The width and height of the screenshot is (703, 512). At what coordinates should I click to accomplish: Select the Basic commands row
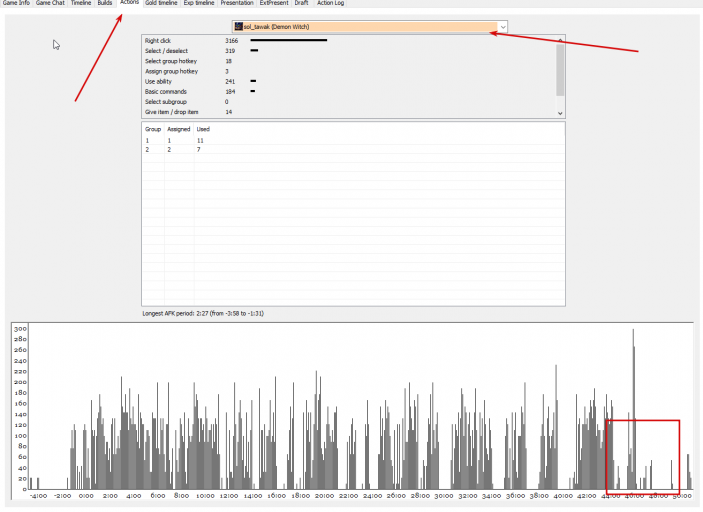click(x=348, y=91)
